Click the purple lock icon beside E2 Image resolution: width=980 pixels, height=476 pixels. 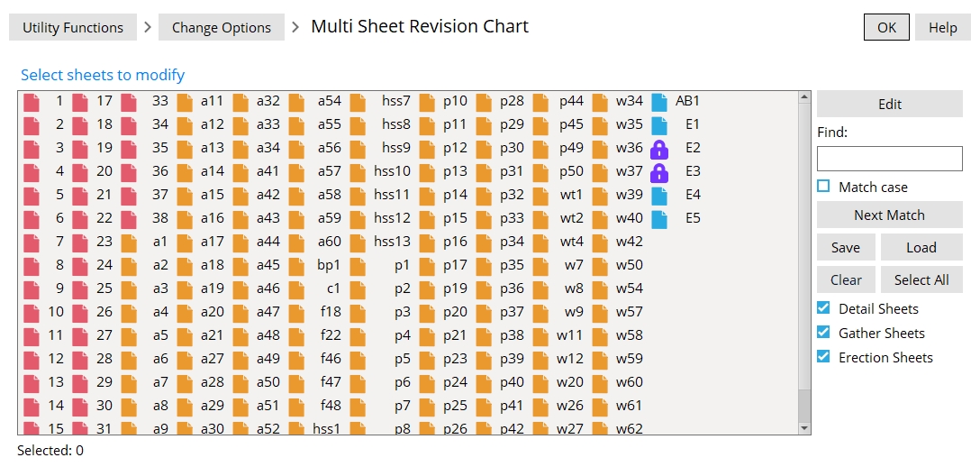pyautogui.click(x=659, y=148)
